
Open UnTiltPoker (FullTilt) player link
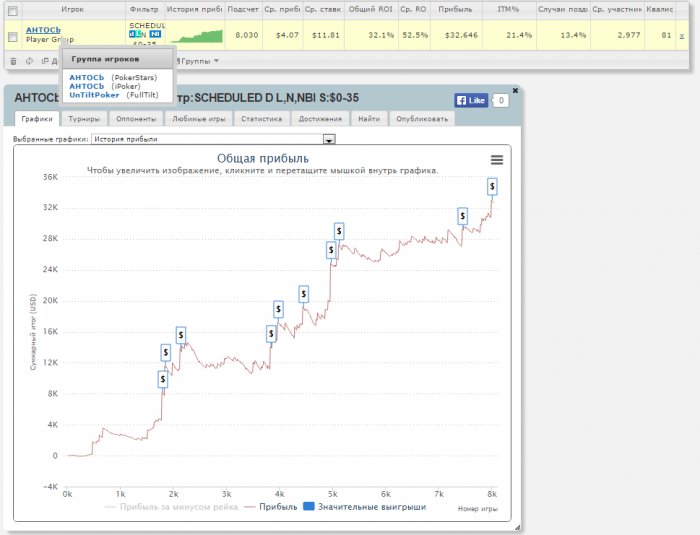(x=95, y=94)
